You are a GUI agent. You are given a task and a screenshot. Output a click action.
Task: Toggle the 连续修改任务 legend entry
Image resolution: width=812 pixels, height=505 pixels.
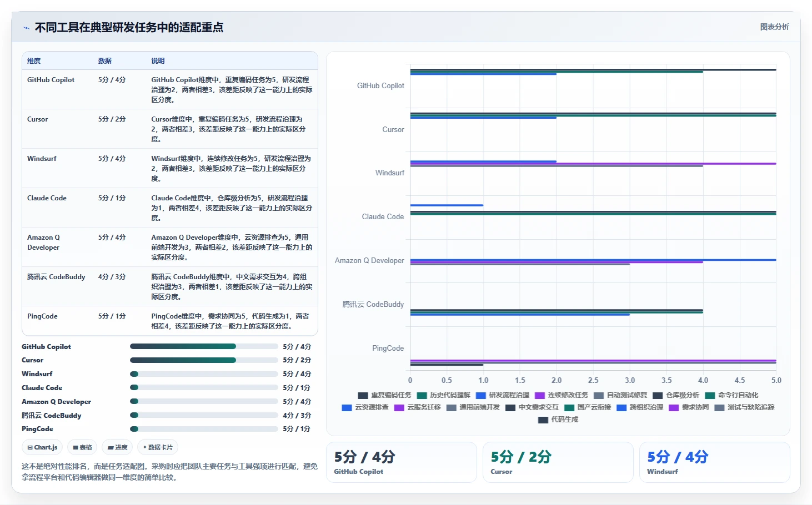562,395
